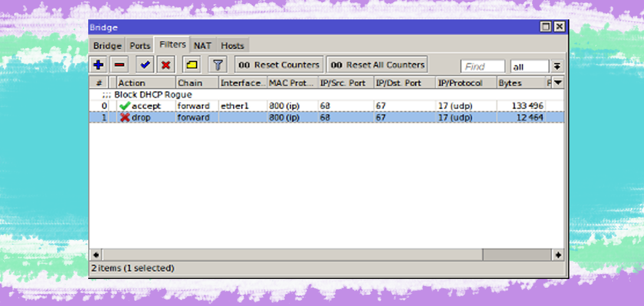
Task: Close the Bridge window
Action: pyautogui.click(x=559, y=27)
